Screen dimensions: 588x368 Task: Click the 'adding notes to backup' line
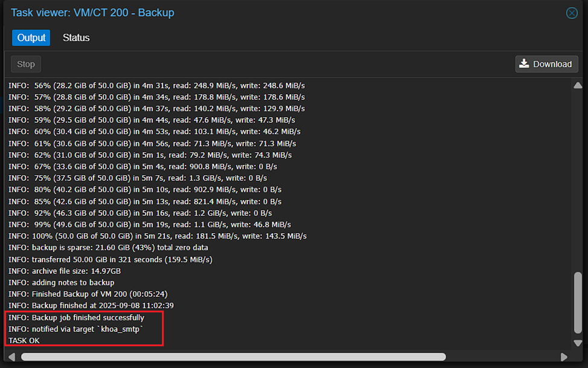[x=61, y=282]
